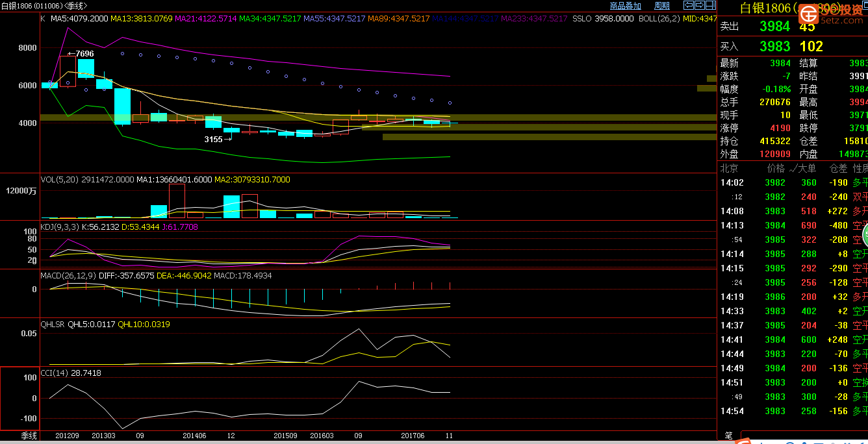Click the 7696 high price marker

pyautogui.click(x=81, y=54)
